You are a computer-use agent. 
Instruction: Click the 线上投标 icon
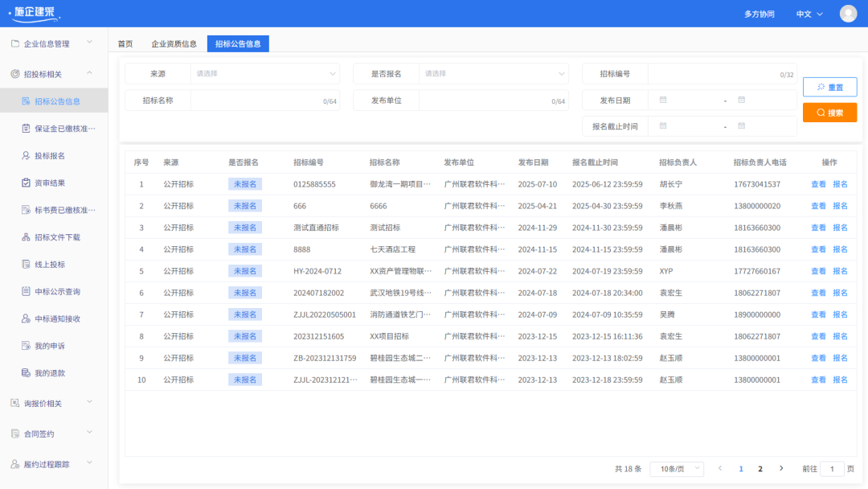tap(26, 264)
